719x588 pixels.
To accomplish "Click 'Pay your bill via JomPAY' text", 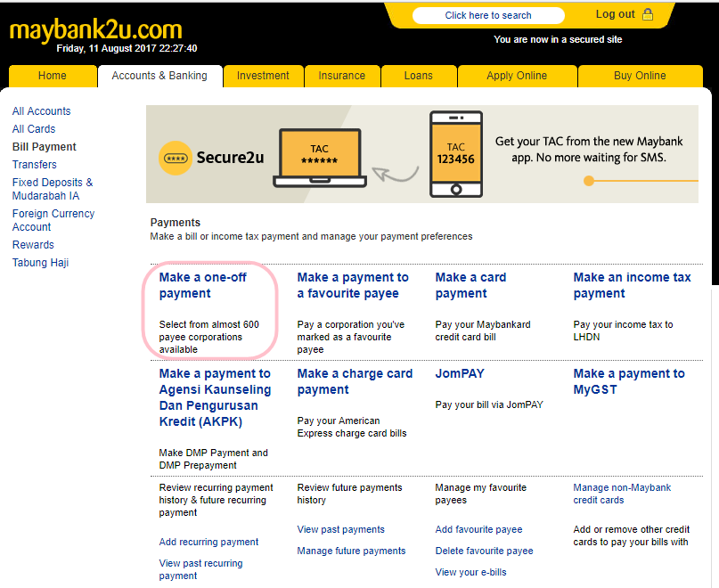I will click(x=489, y=404).
